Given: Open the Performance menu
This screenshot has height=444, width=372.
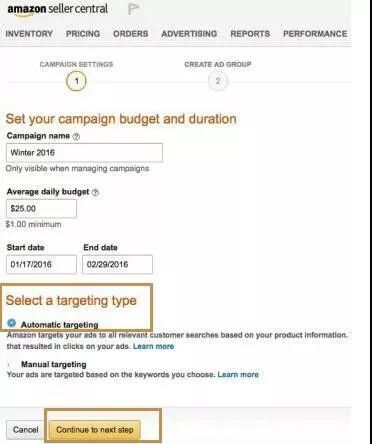Looking at the screenshot, I should (315, 34).
